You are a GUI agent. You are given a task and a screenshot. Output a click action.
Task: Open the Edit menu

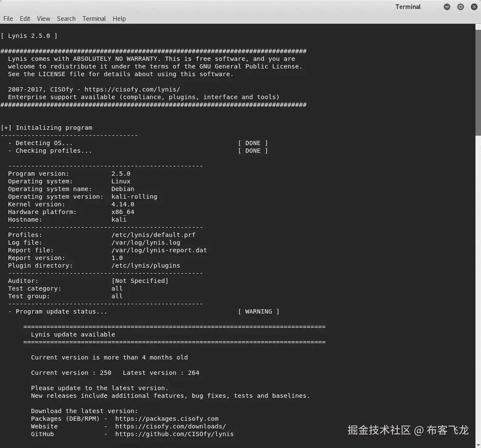pos(25,19)
